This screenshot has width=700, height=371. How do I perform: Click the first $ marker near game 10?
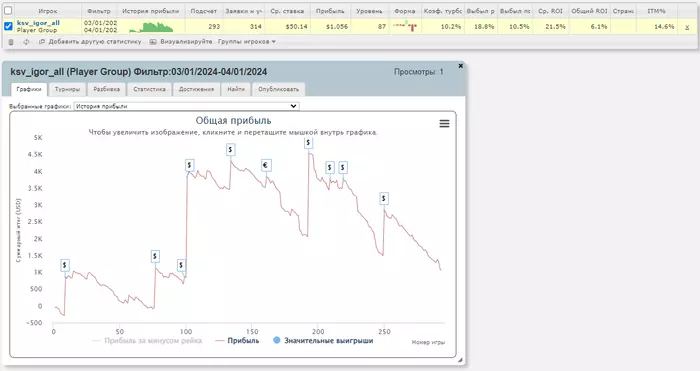click(65, 265)
